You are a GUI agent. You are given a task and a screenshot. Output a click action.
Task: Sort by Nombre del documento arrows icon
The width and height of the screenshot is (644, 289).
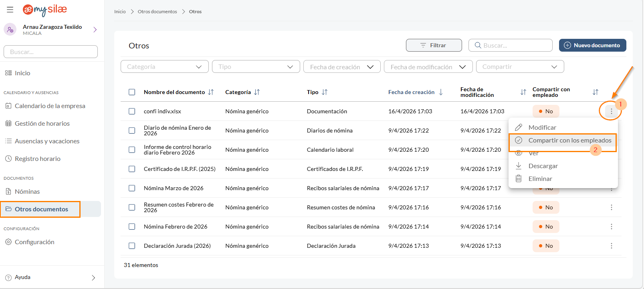pyautogui.click(x=211, y=92)
